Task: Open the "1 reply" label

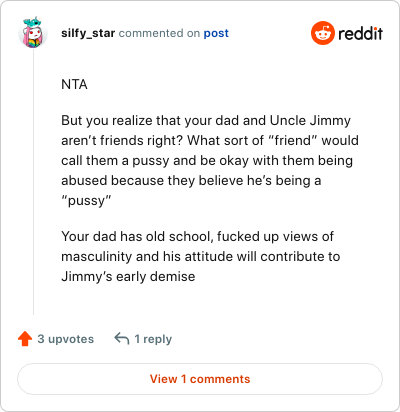Action: point(153,339)
